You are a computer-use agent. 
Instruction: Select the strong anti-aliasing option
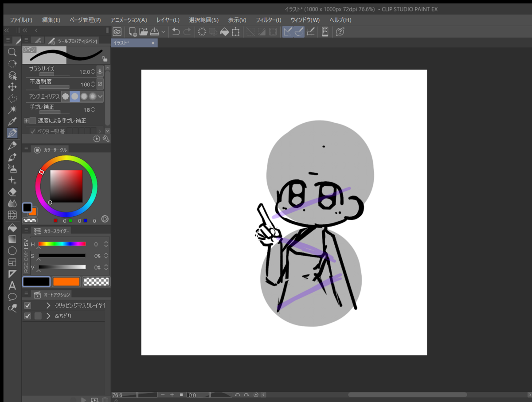click(92, 96)
